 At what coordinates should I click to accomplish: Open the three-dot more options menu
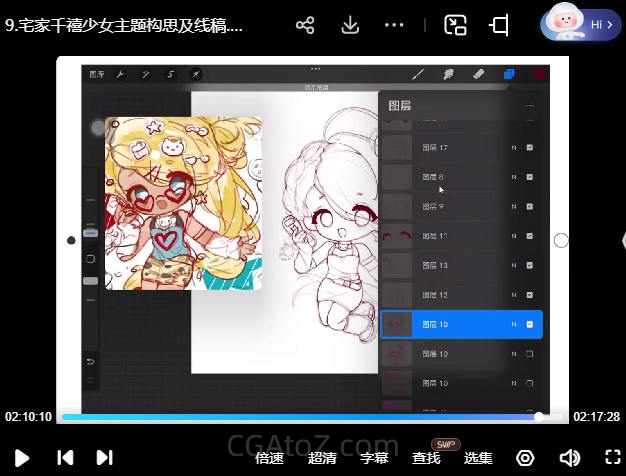tap(394, 25)
